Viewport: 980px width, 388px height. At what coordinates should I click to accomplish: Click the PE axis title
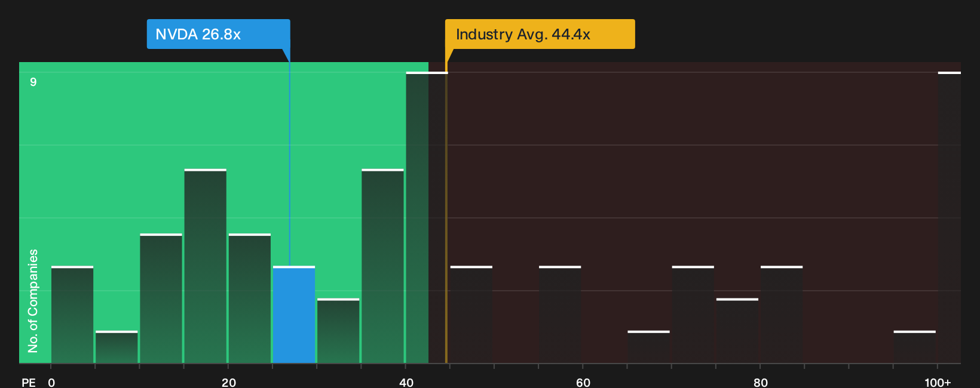click(29, 382)
